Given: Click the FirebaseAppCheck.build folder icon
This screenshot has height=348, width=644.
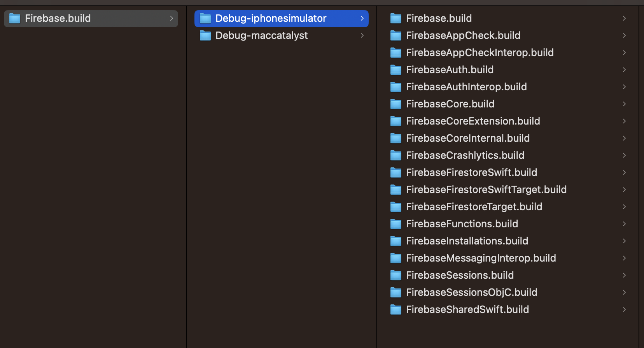Looking at the screenshot, I should (x=395, y=35).
